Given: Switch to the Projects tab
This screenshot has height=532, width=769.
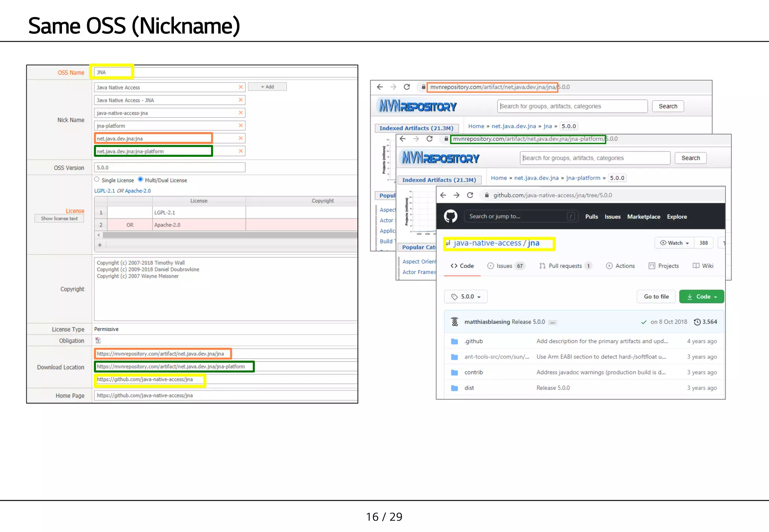Looking at the screenshot, I should pos(663,266).
